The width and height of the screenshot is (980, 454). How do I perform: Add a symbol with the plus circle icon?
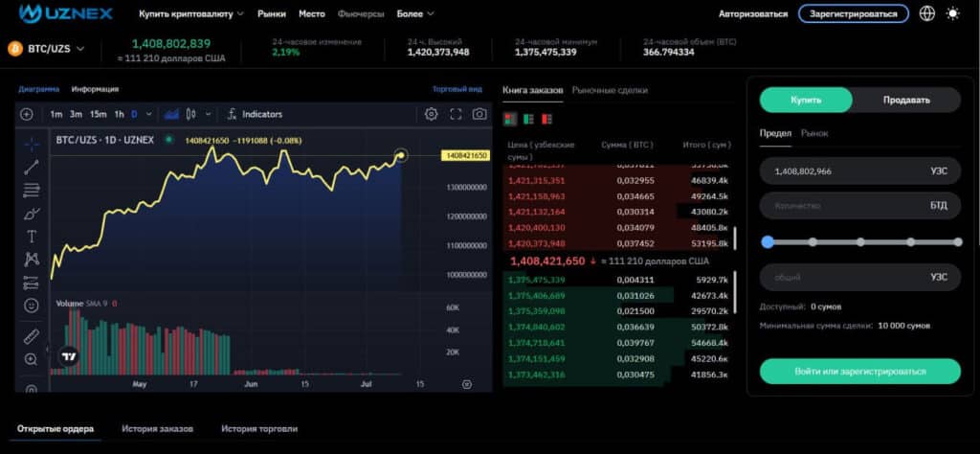(x=26, y=114)
